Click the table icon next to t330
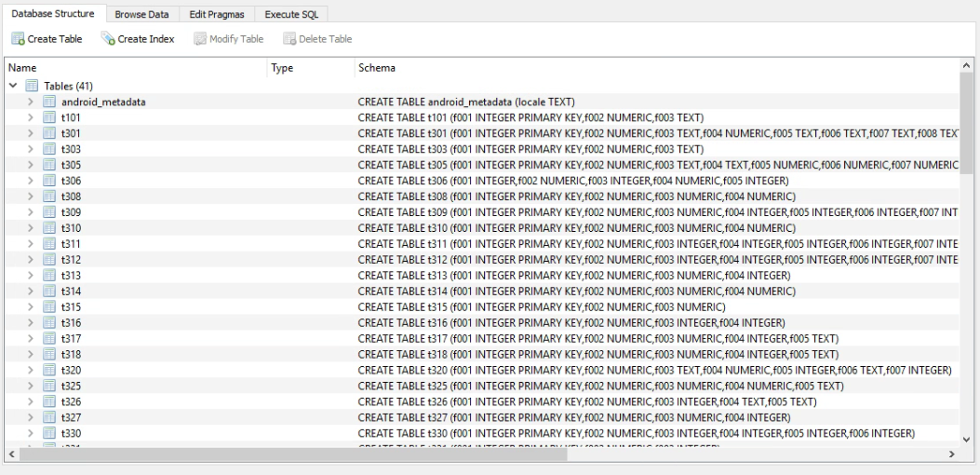 (x=47, y=433)
